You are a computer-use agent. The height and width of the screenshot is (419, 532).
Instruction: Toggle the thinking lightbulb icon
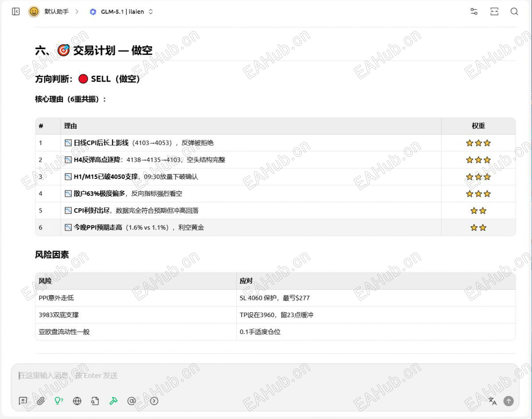[x=59, y=401]
